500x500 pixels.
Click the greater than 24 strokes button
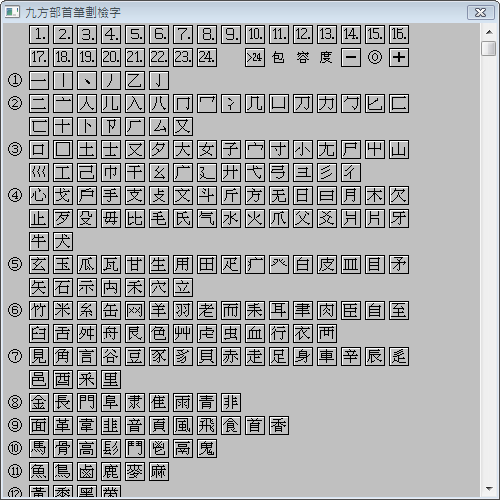[x=255, y=57]
